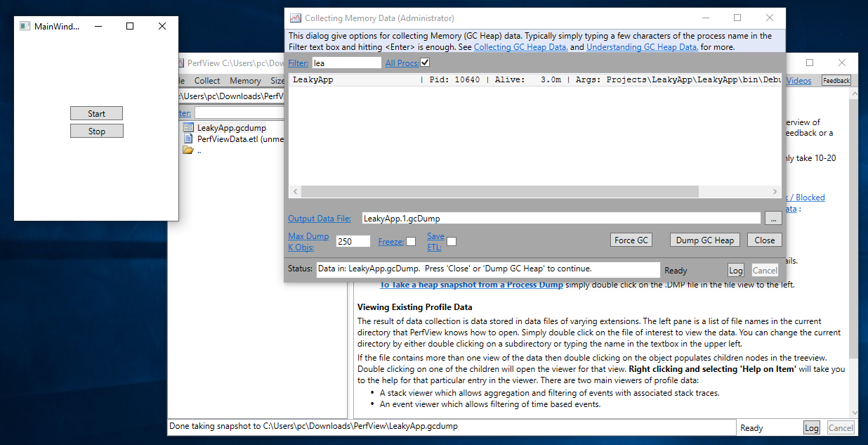Screen dimensions: 868x445
Task: Click the dialog status message text box
Action: pos(488,270)
